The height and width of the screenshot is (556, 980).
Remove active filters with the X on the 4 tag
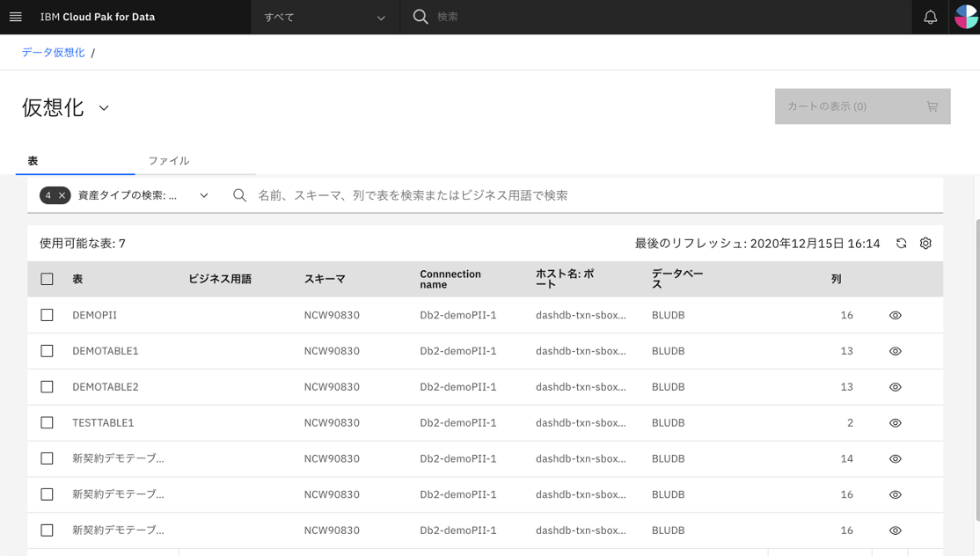coord(62,194)
